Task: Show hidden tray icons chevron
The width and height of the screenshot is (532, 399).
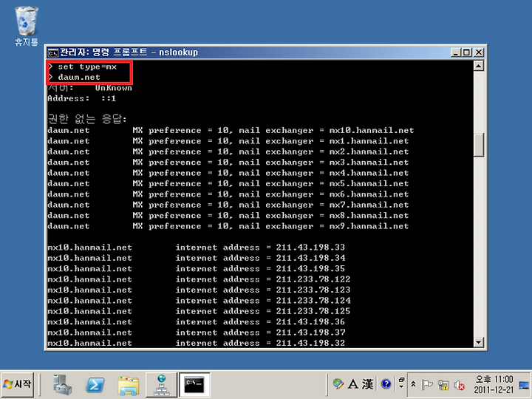Action: (x=413, y=384)
